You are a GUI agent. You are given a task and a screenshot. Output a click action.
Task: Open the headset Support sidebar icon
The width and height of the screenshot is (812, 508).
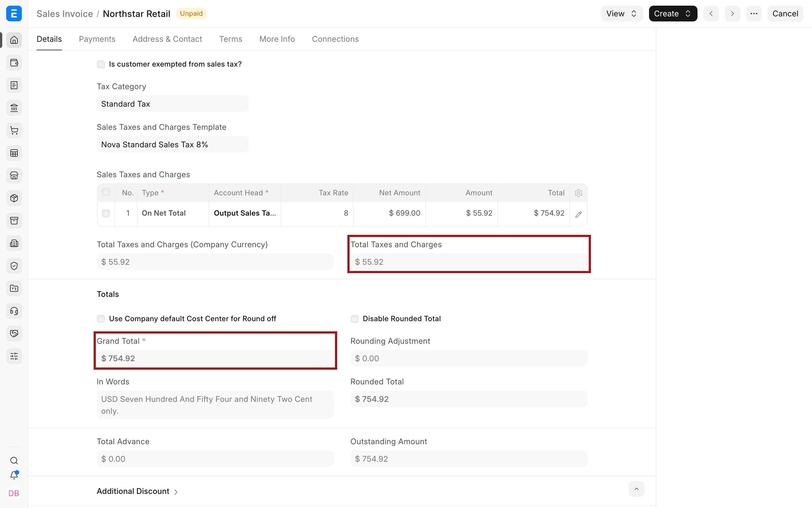tap(14, 311)
